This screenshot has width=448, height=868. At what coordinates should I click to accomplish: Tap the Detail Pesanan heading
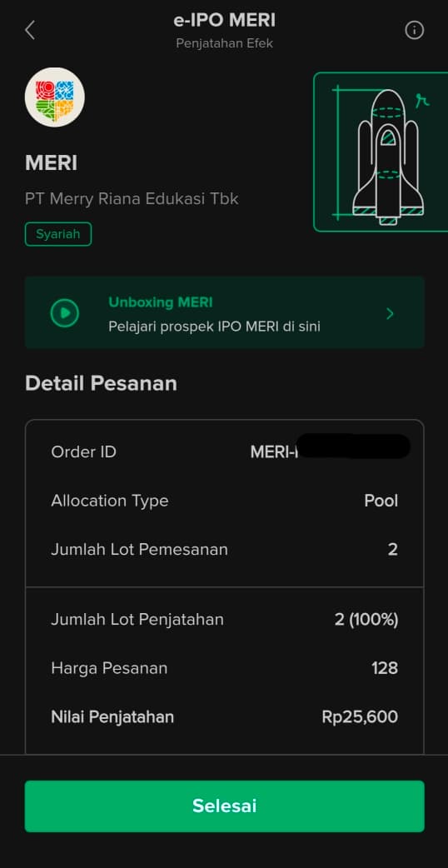[102, 383]
